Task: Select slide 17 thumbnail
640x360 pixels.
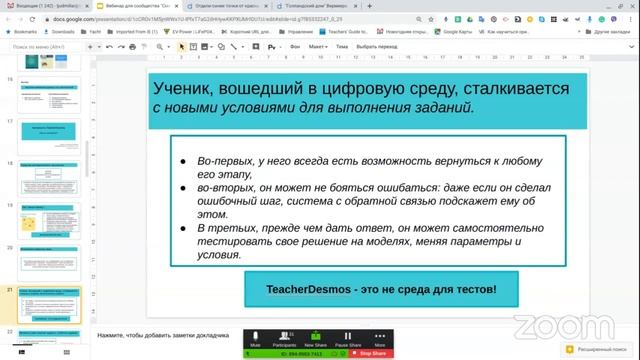Action: click(49, 137)
